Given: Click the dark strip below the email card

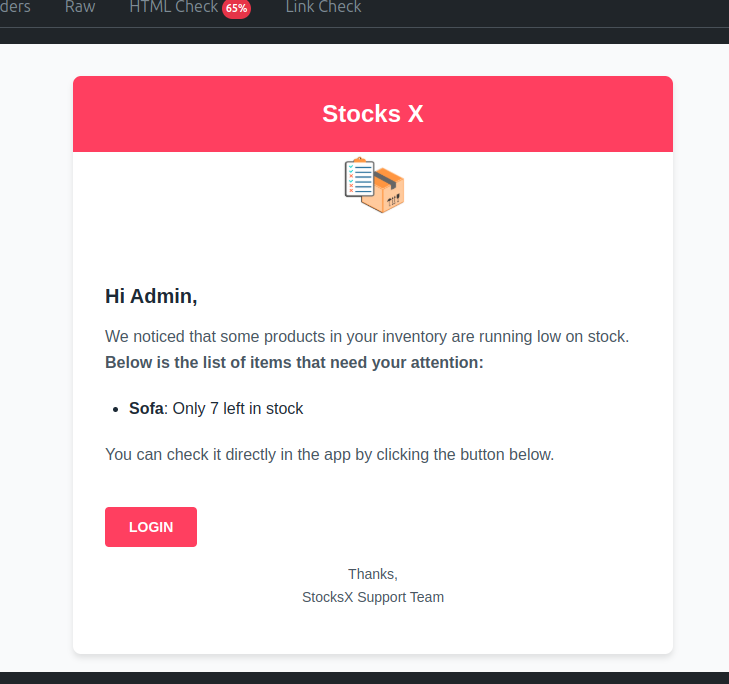Looking at the screenshot, I should [x=364, y=677].
